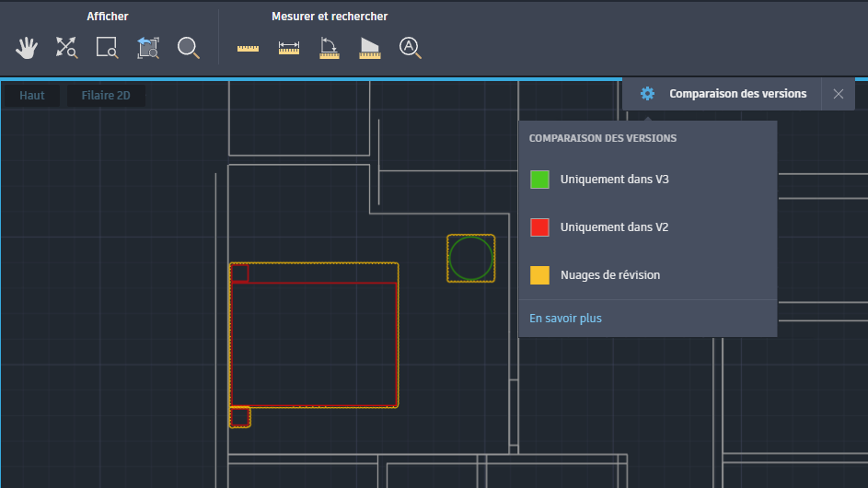The image size is (868, 488).
Task: Choose the Measure Angle tool
Action: 330,48
